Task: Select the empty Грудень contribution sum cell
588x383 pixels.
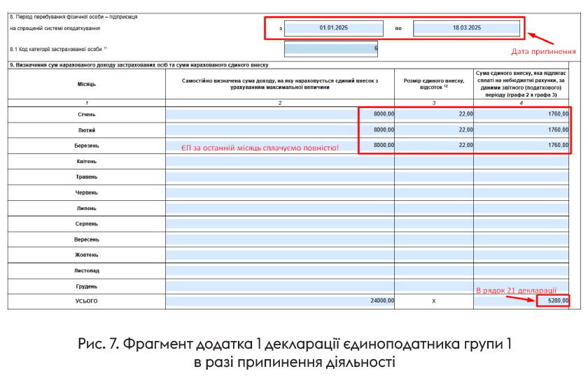Action: [x=522, y=286]
